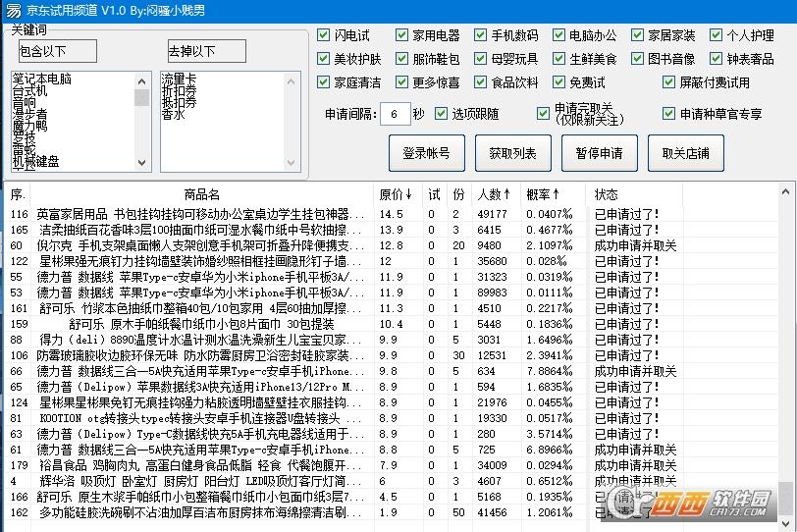797x532 pixels.
Task: Click the app icon in title bar
Action: pos(12,10)
